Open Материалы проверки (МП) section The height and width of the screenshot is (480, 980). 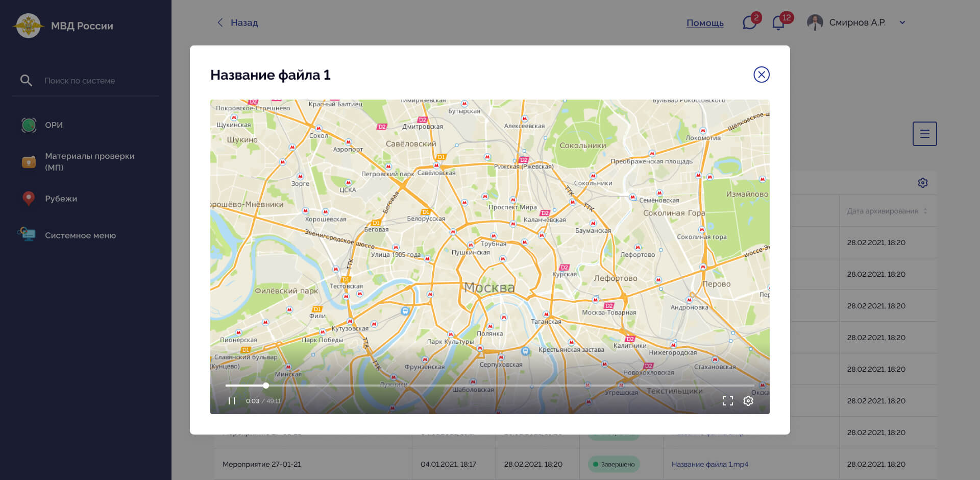[90, 162]
